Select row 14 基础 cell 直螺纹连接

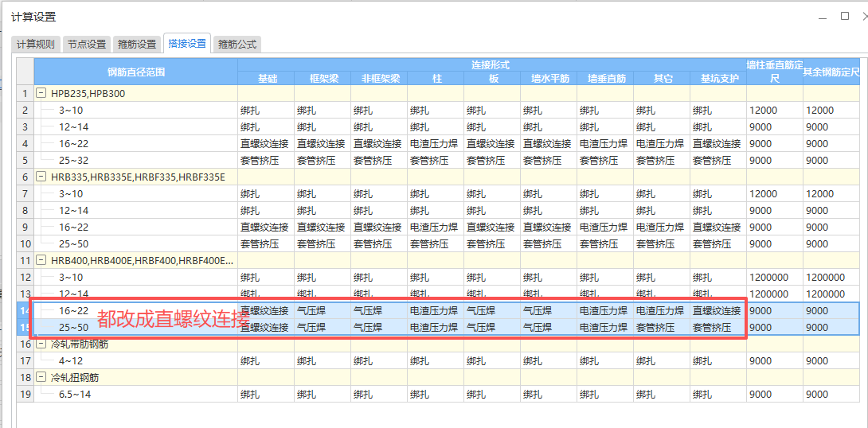coord(266,311)
